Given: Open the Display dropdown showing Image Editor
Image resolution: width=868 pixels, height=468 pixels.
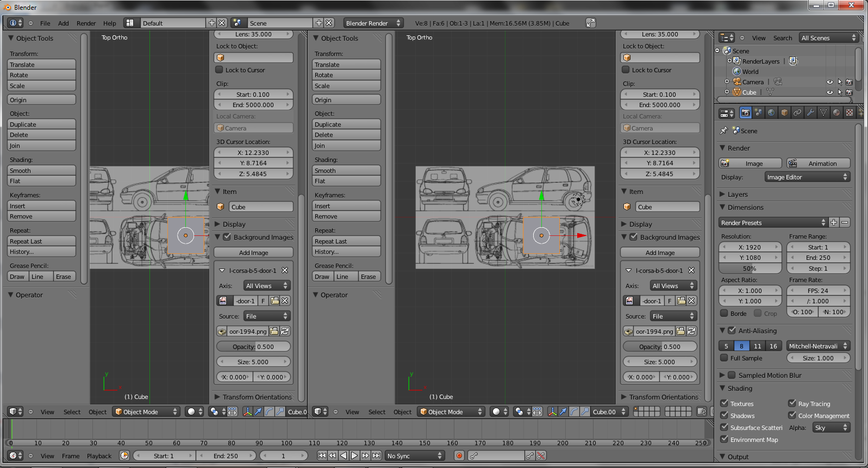Looking at the screenshot, I should tap(807, 177).
